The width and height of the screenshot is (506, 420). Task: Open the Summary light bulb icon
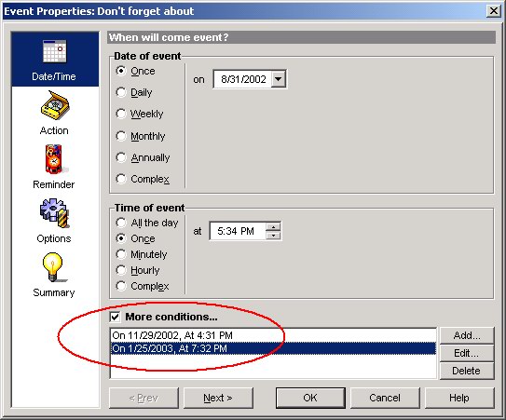tap(53, 267)
